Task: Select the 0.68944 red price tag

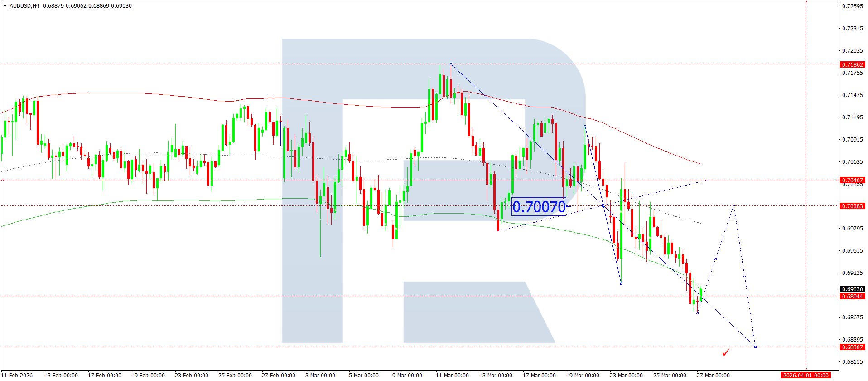Action: tap(852, 296)
